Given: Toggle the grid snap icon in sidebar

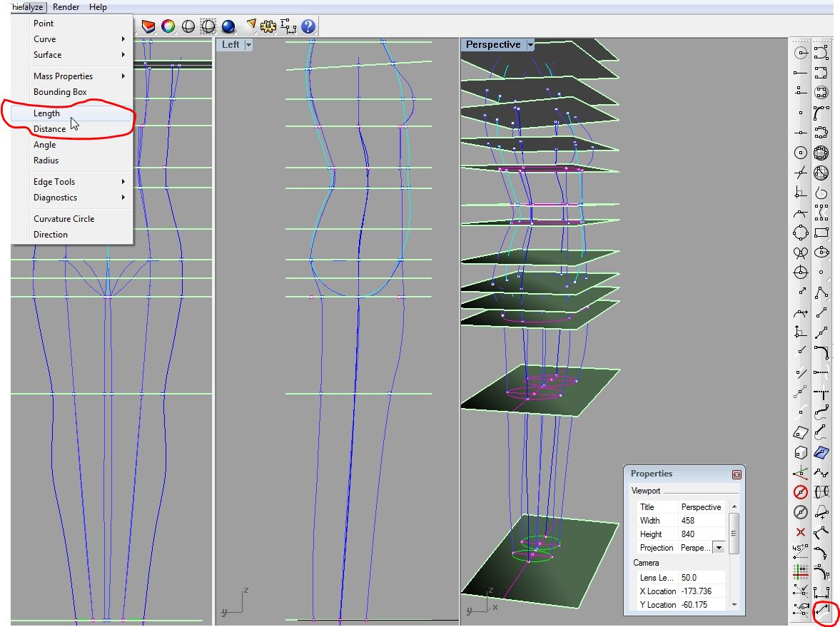Looking at the screenshot, I should [801, 571].
